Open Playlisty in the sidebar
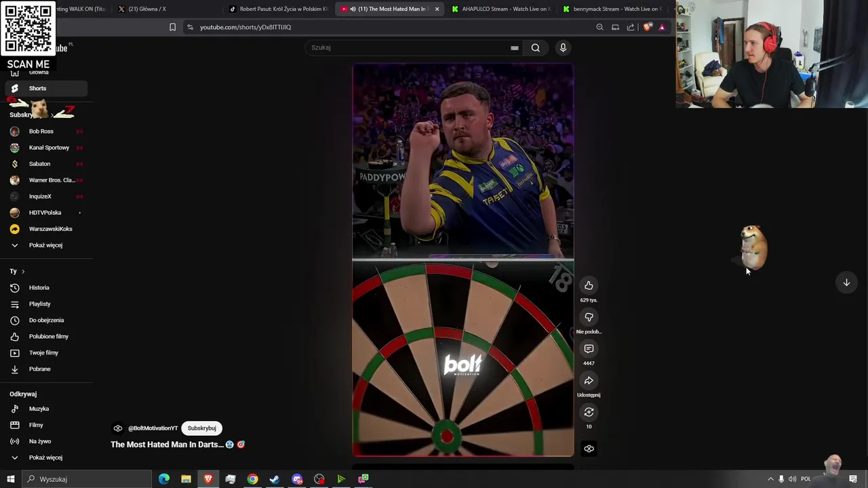Viewport: 868px width, 488px height. coord(46,304)
